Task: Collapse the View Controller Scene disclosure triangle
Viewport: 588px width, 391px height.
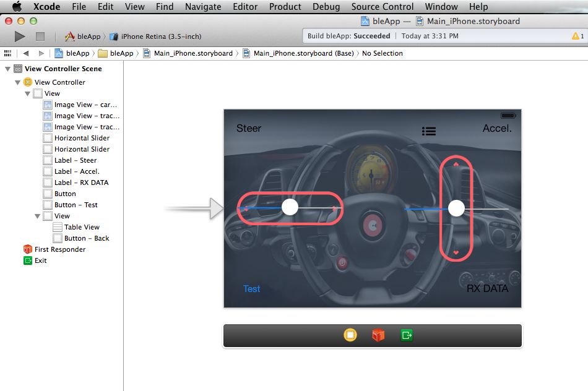Action: (7, 69)
